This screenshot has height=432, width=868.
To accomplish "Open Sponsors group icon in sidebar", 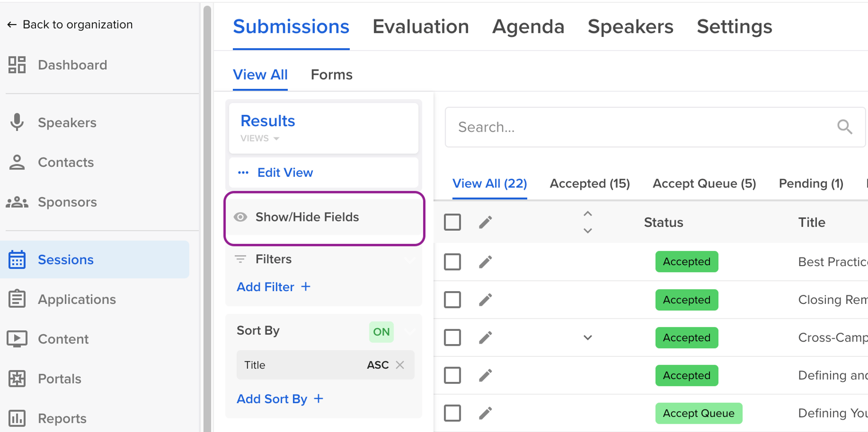I will point(17,202).
